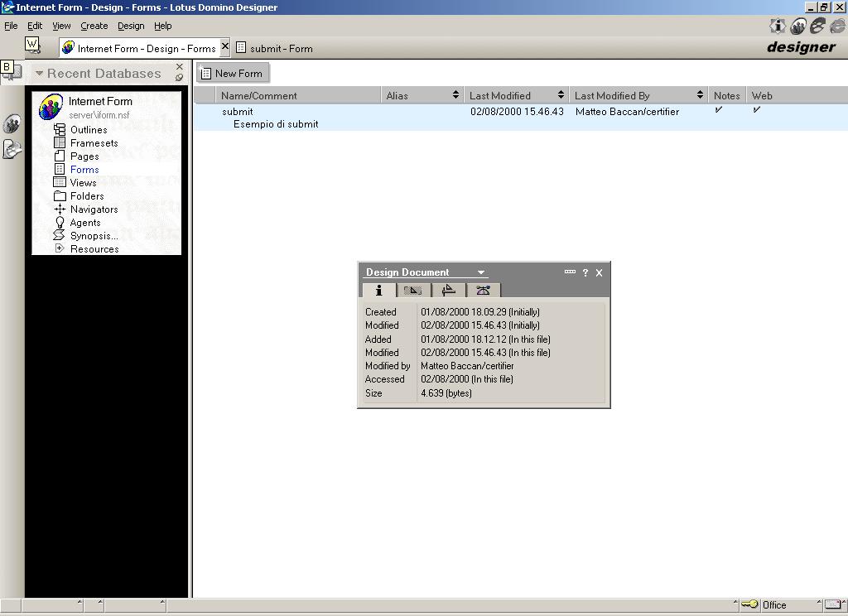
Task: Select Pages in the design tree
Action: [x=84, y=156]
